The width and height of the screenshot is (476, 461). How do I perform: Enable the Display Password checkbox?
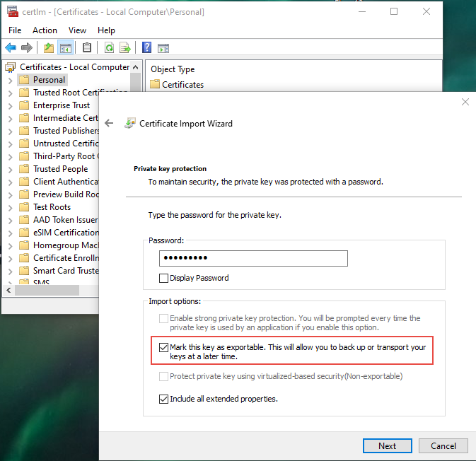[164, 278]
